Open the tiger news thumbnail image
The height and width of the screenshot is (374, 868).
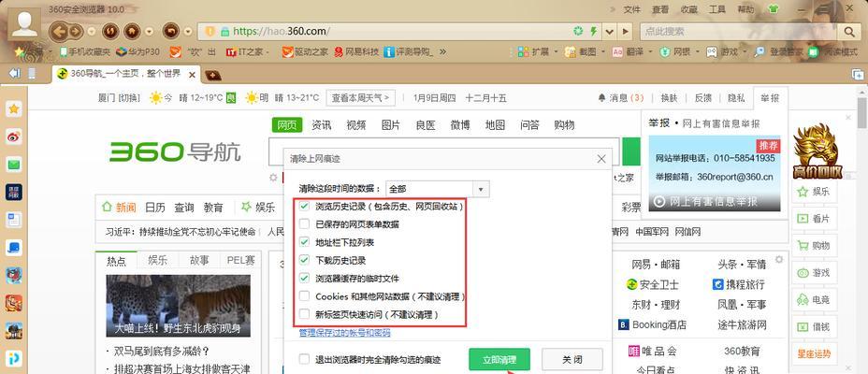[178, 306]
